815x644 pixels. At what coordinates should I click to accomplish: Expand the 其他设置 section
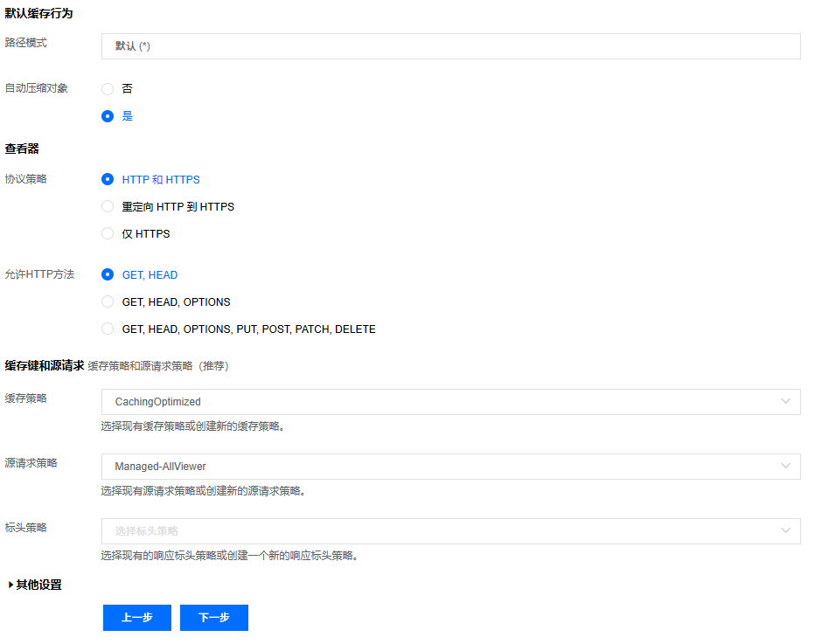[34, 585]
